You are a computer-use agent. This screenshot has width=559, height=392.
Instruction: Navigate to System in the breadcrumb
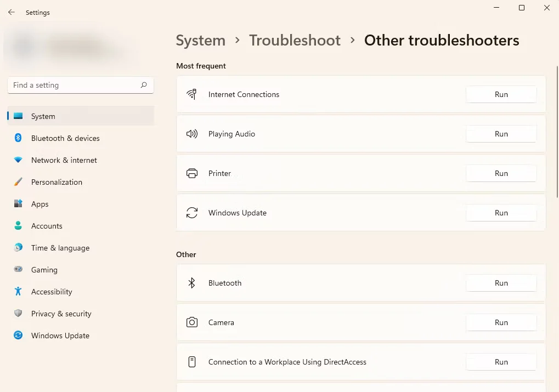coord(200,41)
